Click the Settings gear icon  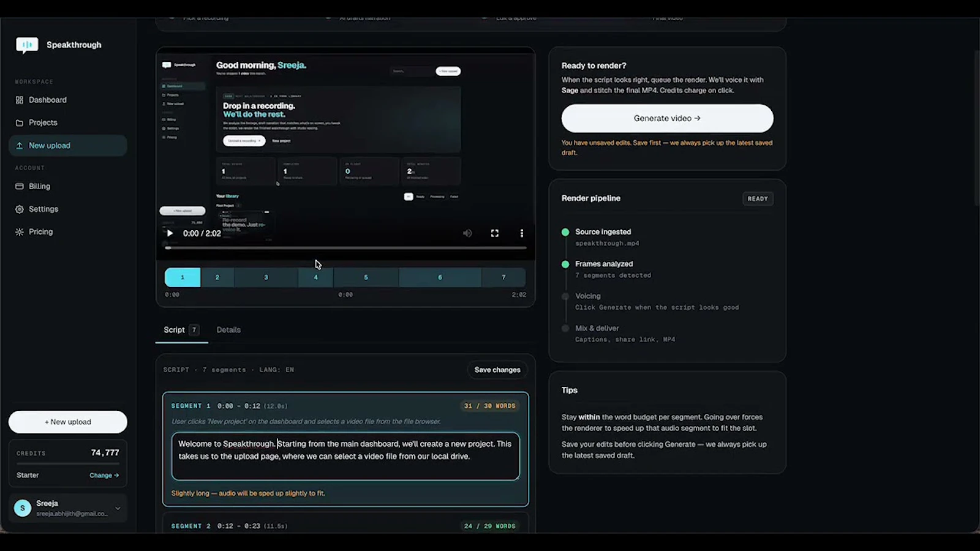pyautogui.click(x=20, y=209)
